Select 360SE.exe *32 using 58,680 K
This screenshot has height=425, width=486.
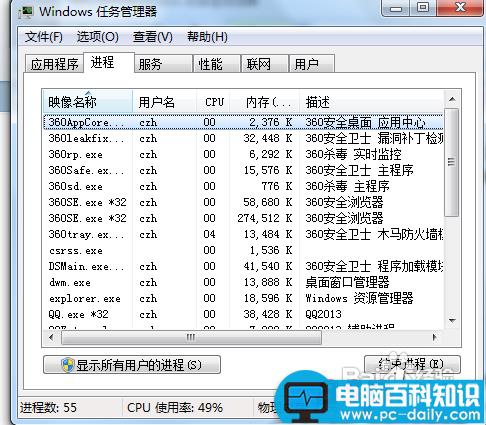(243, 202)
